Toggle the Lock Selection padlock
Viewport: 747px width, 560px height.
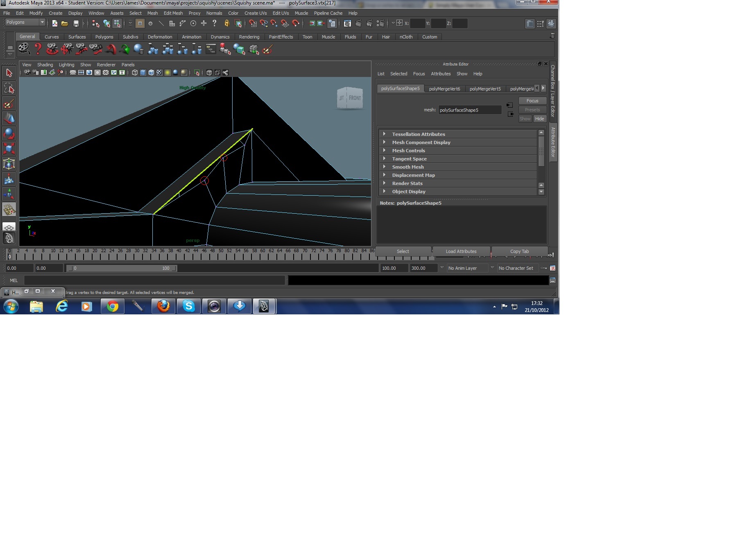coord(227,23)
